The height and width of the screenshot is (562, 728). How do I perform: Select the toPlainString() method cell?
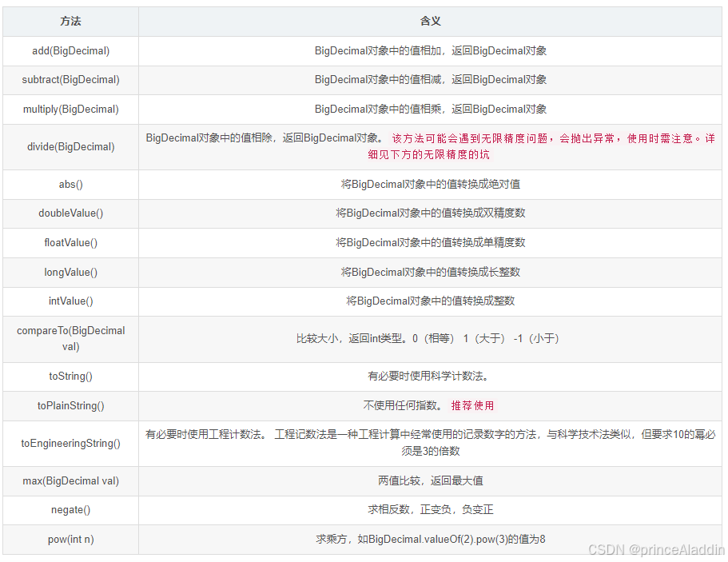(70, 406)
